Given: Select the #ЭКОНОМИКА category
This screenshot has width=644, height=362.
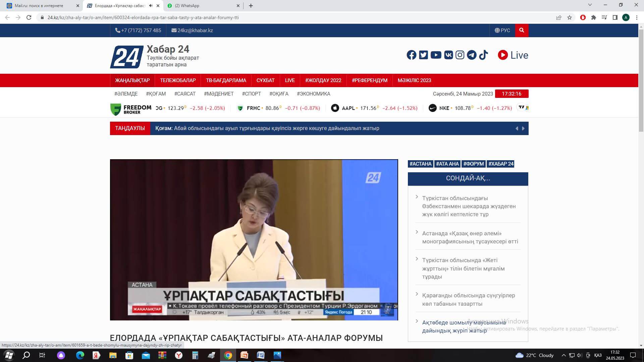Looking at the screenshot, I should pyautogui.click(x=313, y=94).
